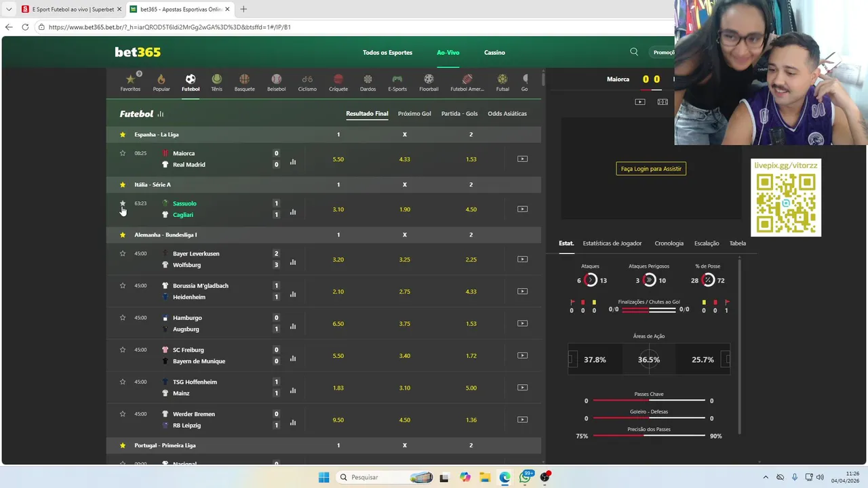This screenshot has width=868, height=488.
Task: Favorite the Maiorca vs Real Madrid match
Action: point(123,153)
